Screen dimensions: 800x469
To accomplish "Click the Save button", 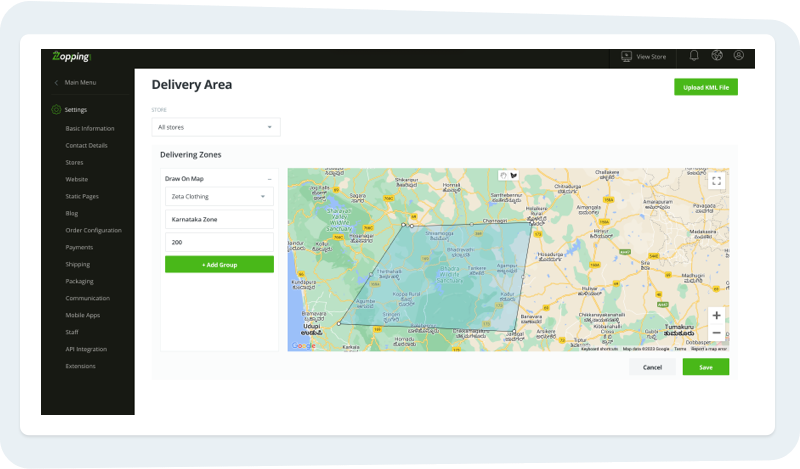I will pos(706,367).
